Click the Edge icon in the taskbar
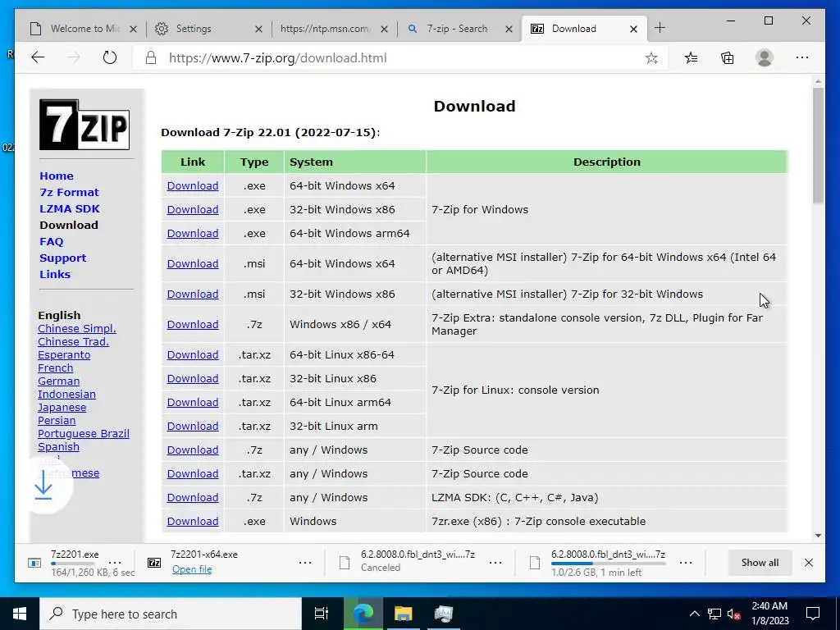 pyautogui.click(x=363, y=614)
